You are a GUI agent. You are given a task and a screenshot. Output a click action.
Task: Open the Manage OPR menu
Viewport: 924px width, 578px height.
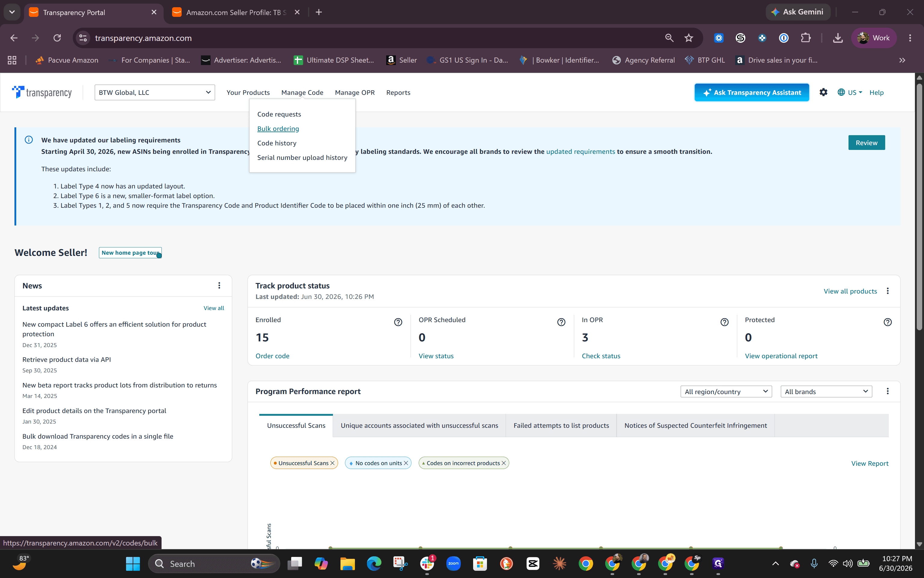click(x=355, y=92)
